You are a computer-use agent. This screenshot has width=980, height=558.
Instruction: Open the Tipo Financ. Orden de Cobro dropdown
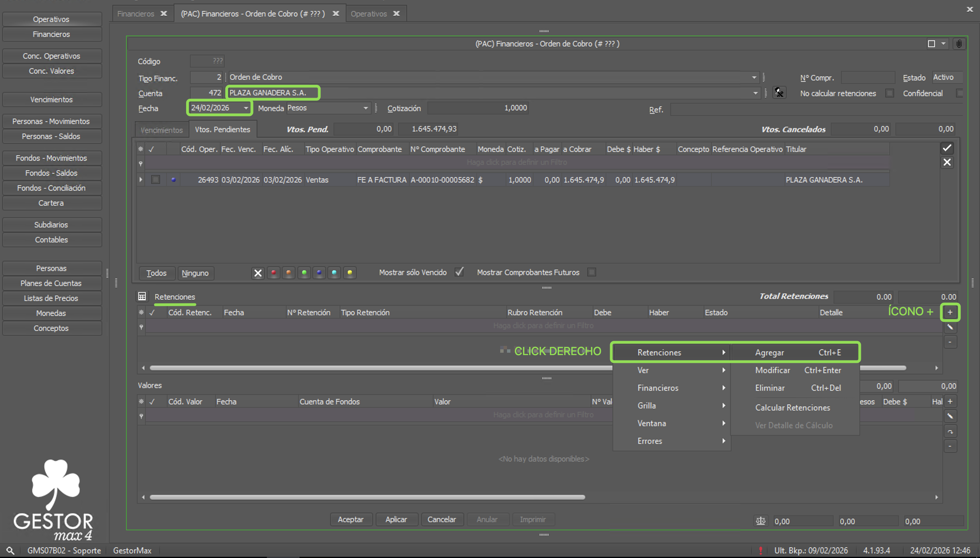[x=754, y=77]
